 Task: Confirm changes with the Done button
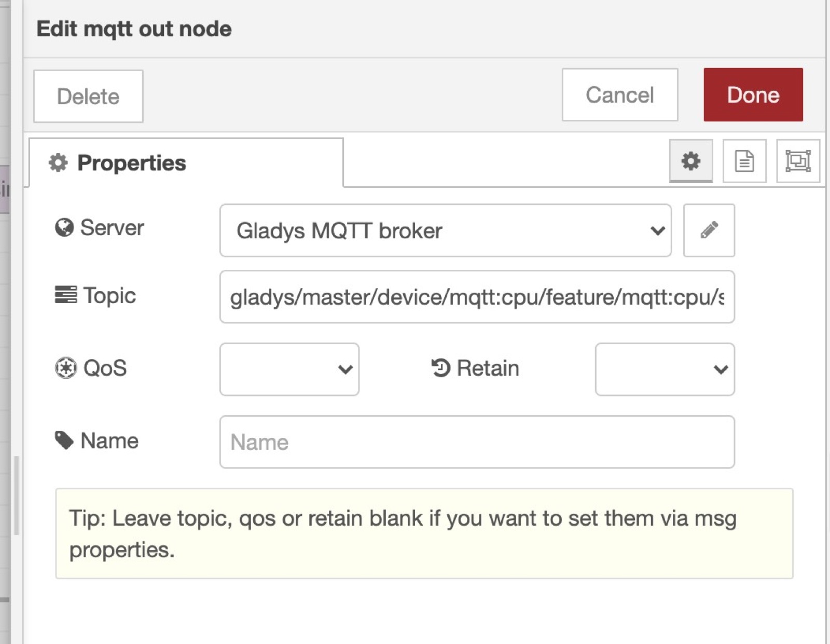coord(753,95)
